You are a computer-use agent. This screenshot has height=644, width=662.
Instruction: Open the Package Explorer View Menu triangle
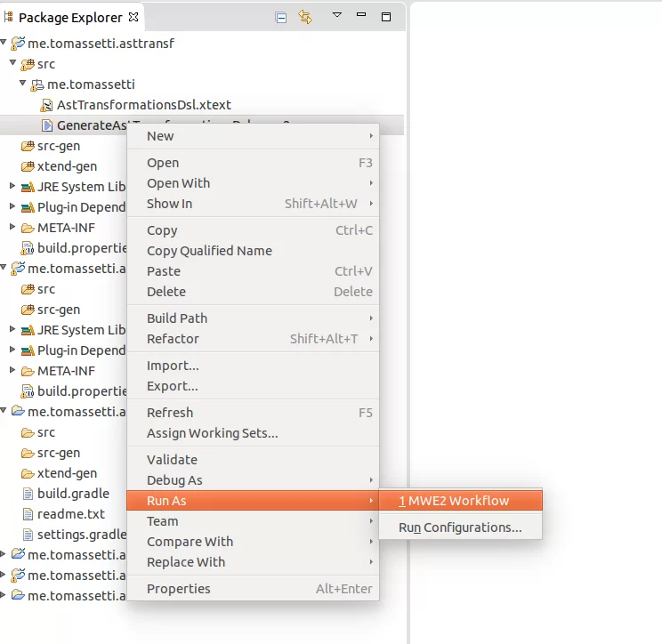pos(337,15)
